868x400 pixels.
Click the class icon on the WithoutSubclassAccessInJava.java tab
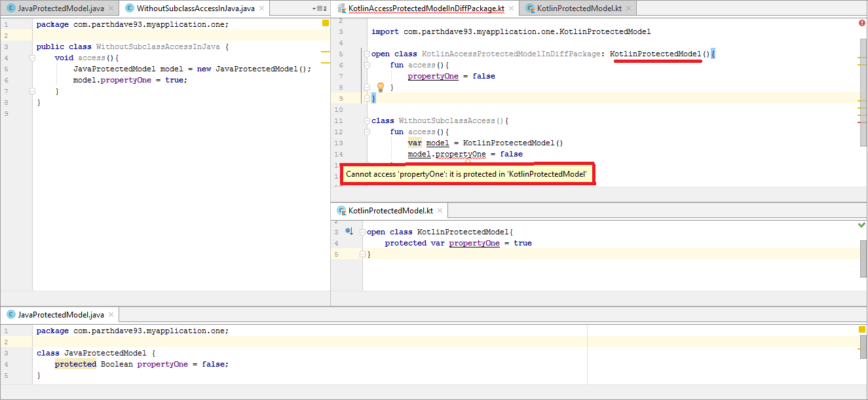129,9
